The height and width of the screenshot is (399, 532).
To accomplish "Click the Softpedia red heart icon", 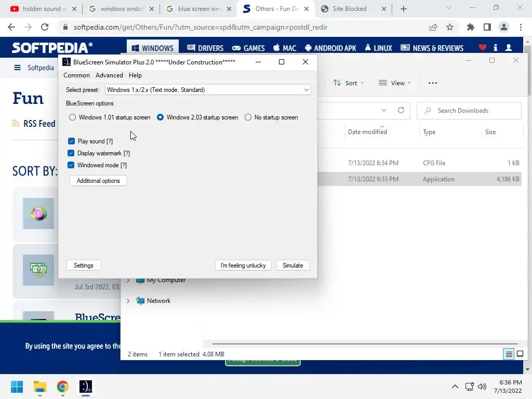I will pos(483,48).
